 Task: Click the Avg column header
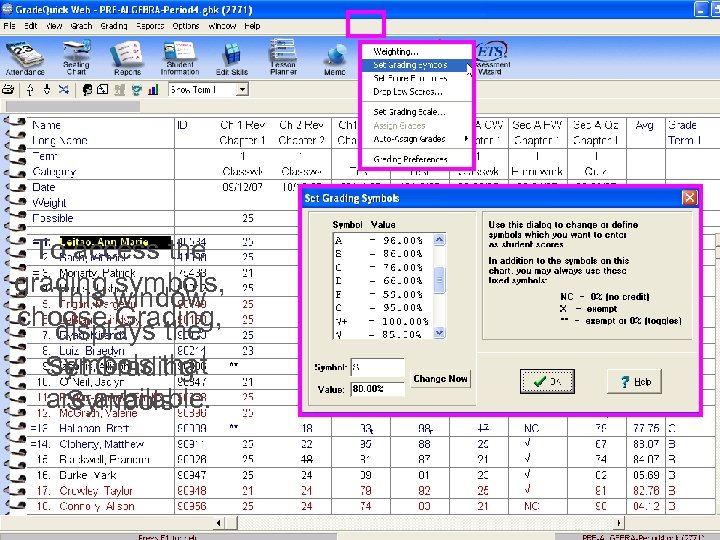tap(644, 125)
